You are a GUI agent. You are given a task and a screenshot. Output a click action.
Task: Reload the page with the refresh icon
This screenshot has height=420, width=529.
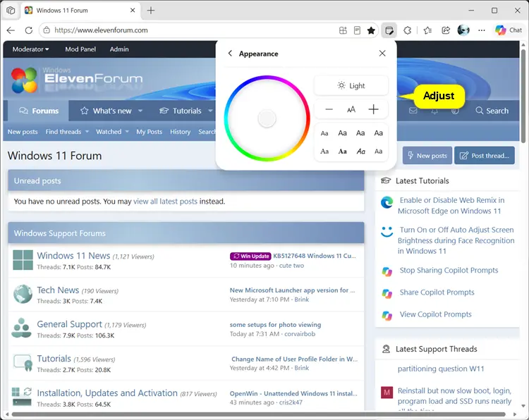point(29,30)
